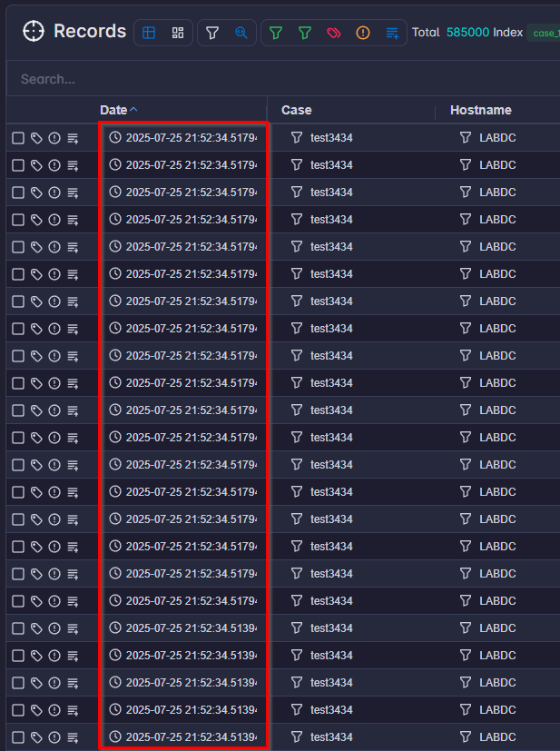Switch to the table view icon
Image resolution: width=560 pixels, height=751 pixels.
click(149, 33)
